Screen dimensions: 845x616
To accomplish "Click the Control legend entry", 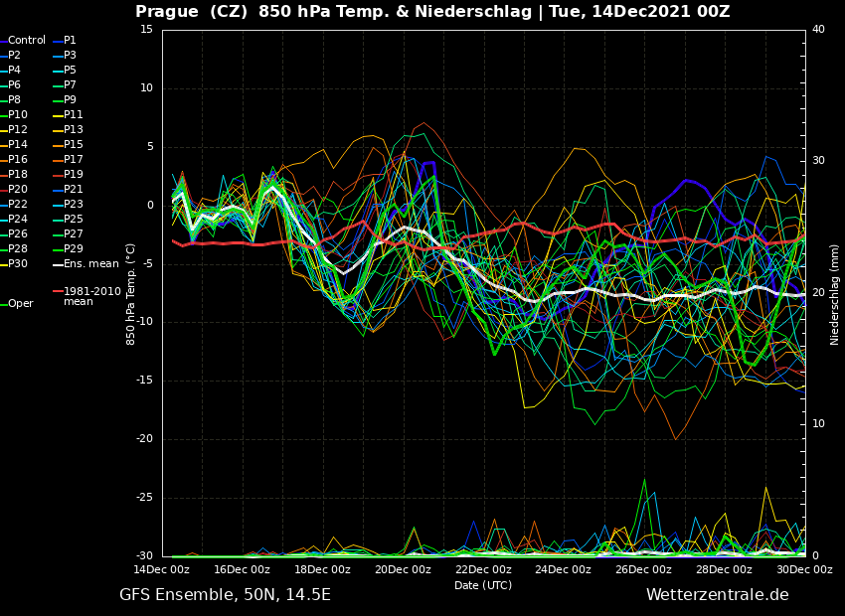I will [27, 41].
